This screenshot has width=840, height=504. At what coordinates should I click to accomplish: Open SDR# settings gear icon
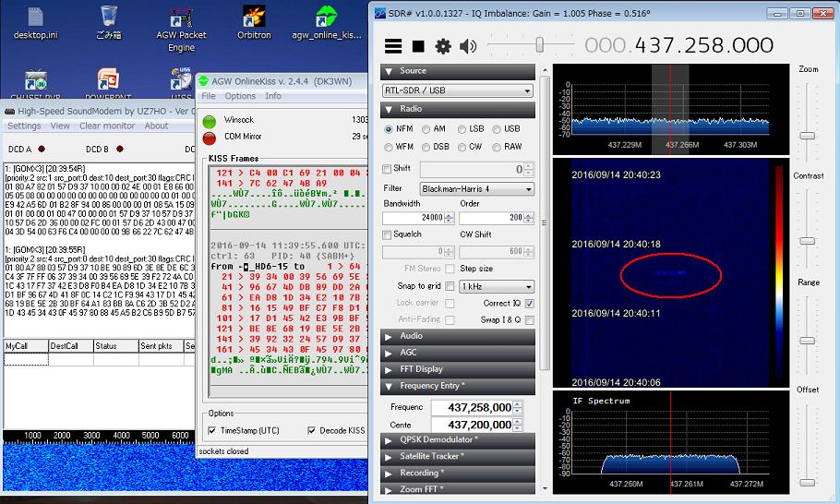pos(443,46)
